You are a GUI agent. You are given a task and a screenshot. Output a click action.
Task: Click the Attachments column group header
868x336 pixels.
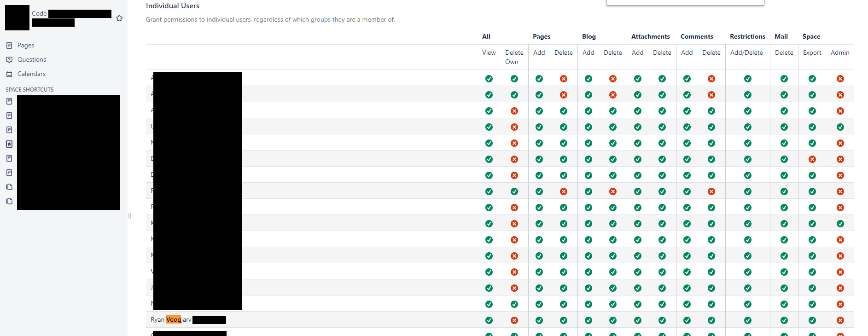pos(650,36)
